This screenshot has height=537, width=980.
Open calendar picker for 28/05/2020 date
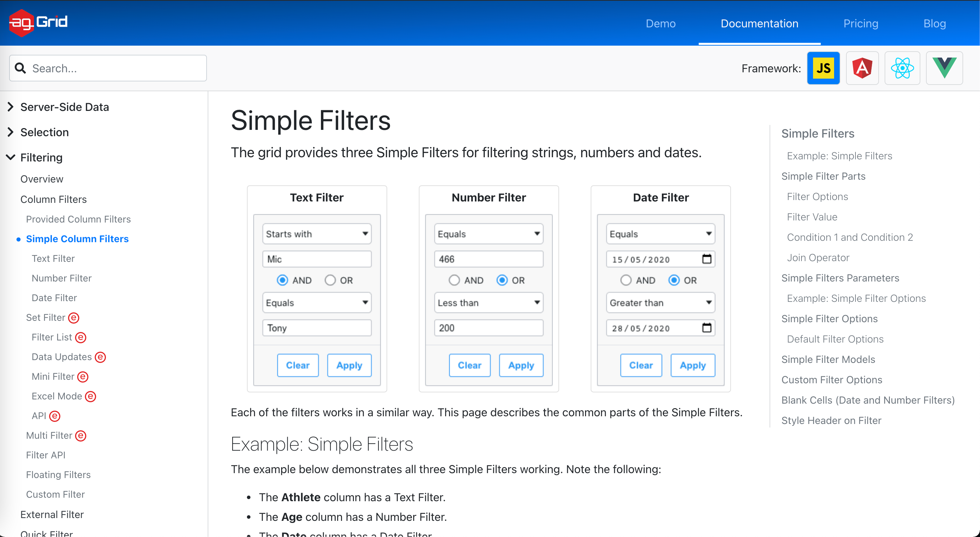(706, 328)
